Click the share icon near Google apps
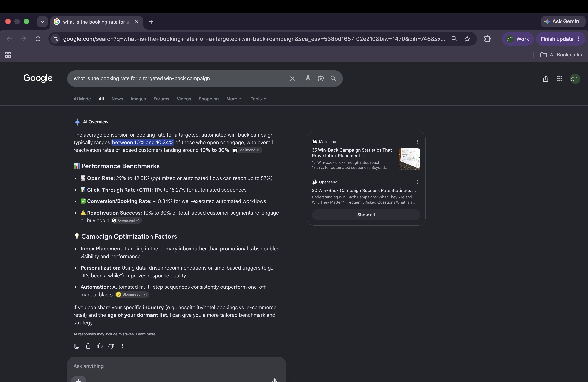The image size is (588, 382). [546, 79]
